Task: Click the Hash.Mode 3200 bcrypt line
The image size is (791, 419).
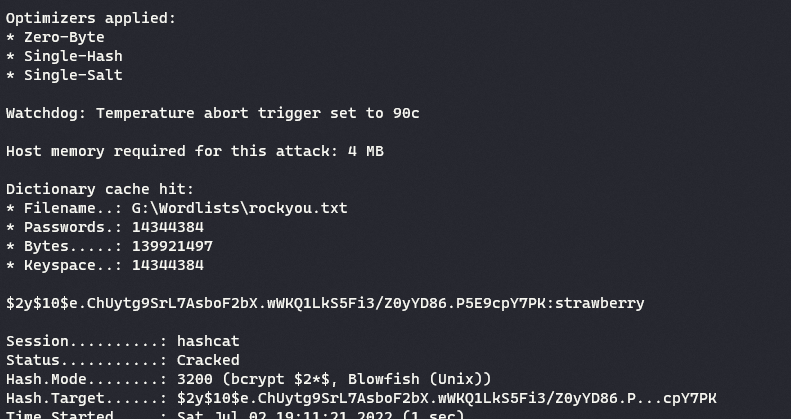Action: coord(248,379)
